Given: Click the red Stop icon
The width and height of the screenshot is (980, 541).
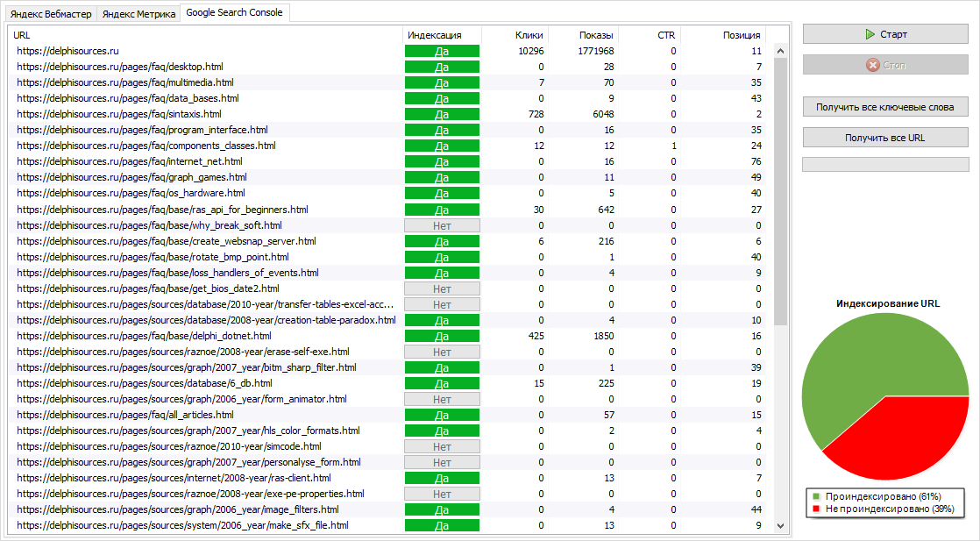Looking at the screenshot, I should pos(872,66).
